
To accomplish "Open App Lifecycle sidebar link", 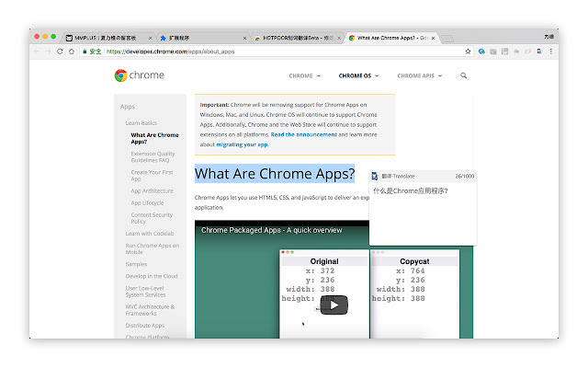I will point(147,202).
